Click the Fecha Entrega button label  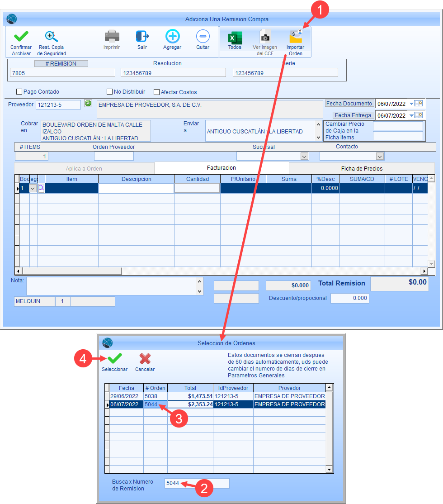[x=353, y=115]
